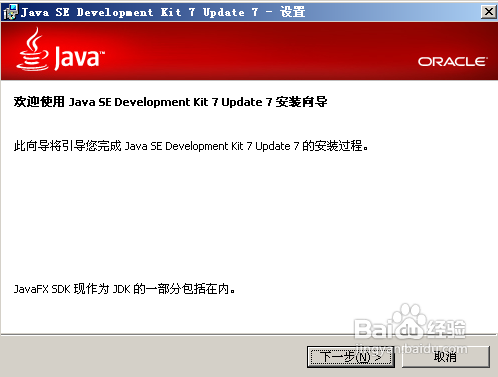The height and width of the screenshot is (377, 498).
Task: Click the 下一步(N) > button
Action: (x=351, y=357)
